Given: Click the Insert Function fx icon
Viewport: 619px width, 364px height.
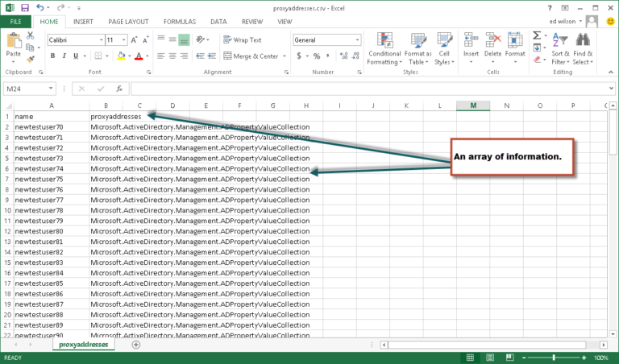Looking at the screenshot, I should pyautogui.click(x=119, y=89).
